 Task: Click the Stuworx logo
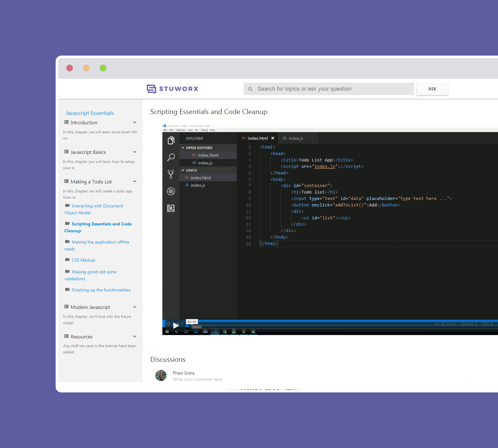click(173, 89)
